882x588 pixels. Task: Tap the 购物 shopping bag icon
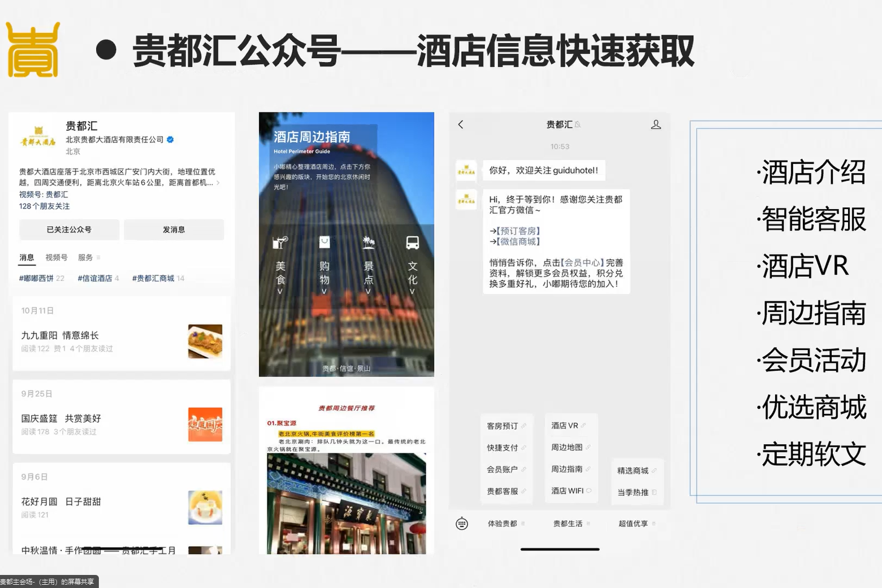tap(325, 243)
